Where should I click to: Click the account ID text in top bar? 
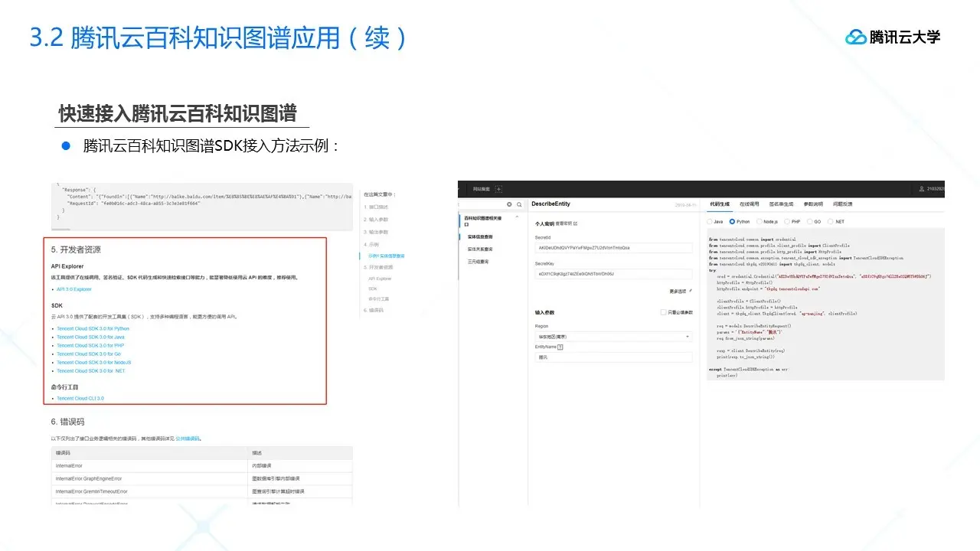934,189
